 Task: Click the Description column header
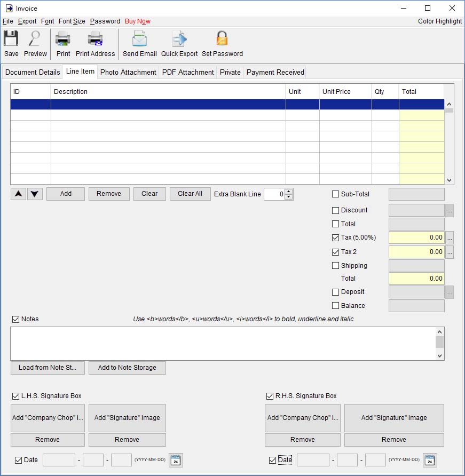click(x=168, y=92)
